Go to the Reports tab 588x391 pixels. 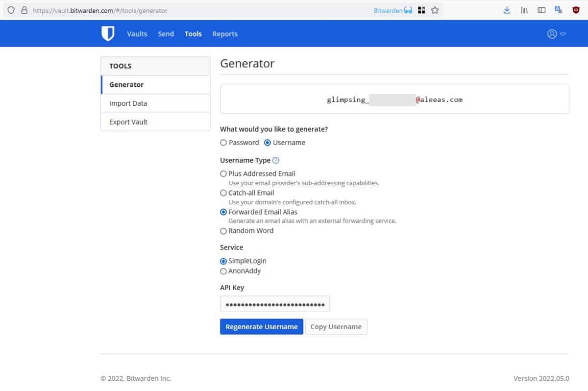click(x=225, y=34)
